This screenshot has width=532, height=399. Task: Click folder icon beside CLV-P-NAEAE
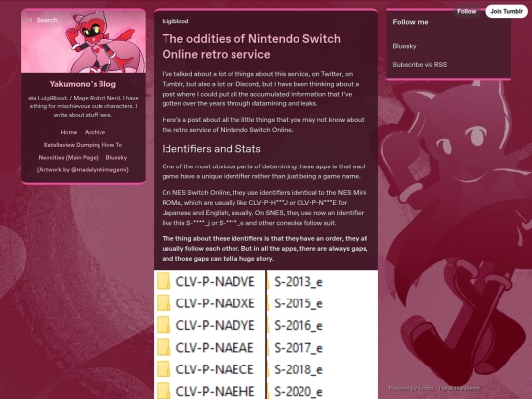pos(164,347)
